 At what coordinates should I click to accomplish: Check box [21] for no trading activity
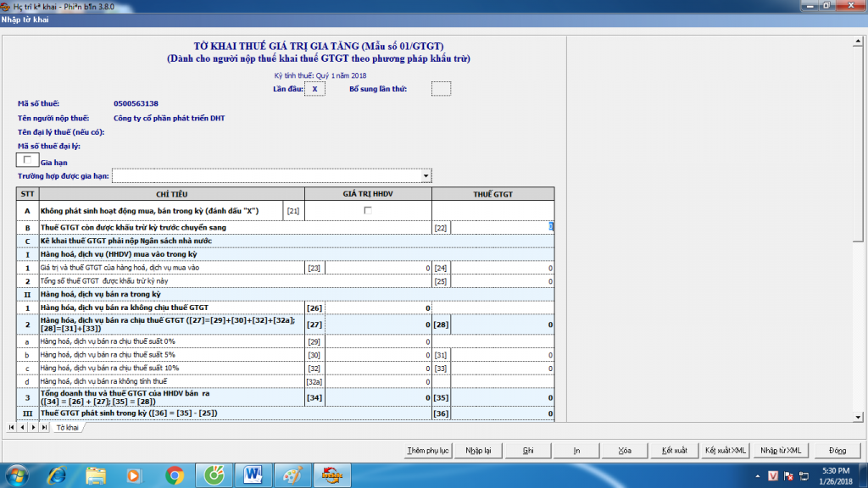(x=367, y=210)
